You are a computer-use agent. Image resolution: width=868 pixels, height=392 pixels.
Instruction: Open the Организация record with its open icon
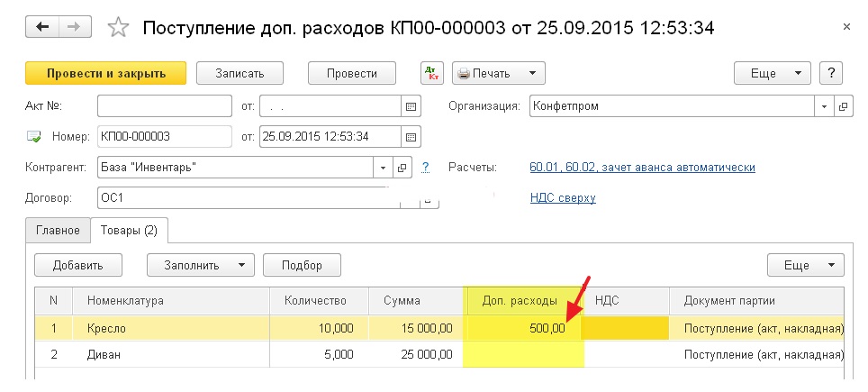[843, 106]
